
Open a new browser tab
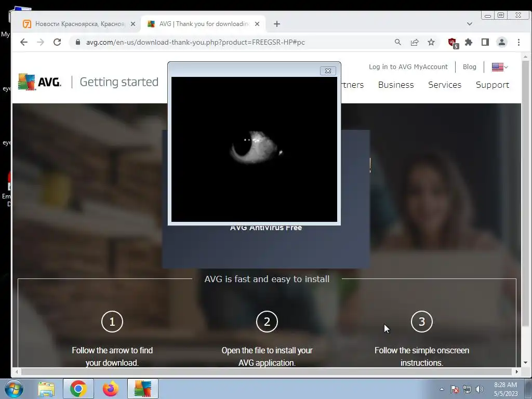pos(277,24)
